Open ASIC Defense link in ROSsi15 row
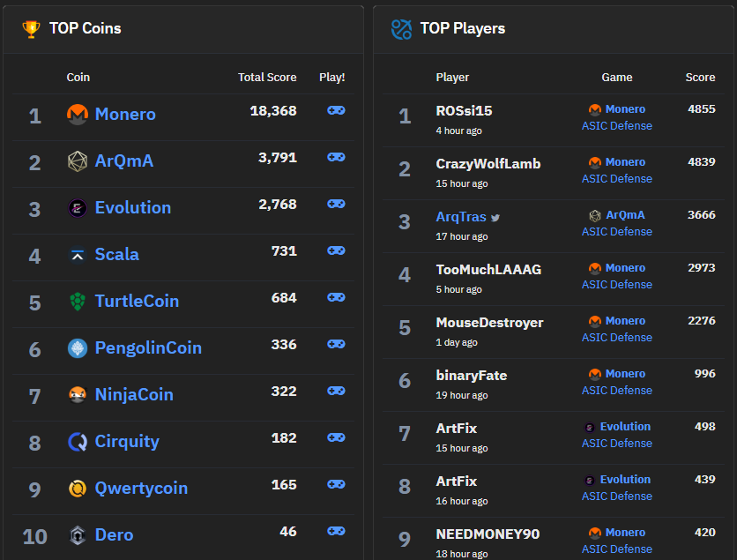Screen dimensions: 737x560 pyautogui.click(x=617, y=126)
